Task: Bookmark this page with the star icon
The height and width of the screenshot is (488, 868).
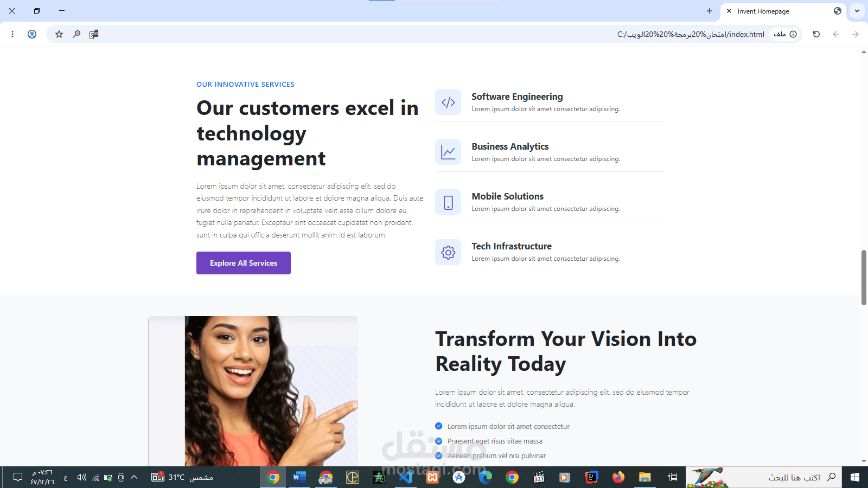Action: [x=59, y=34]
